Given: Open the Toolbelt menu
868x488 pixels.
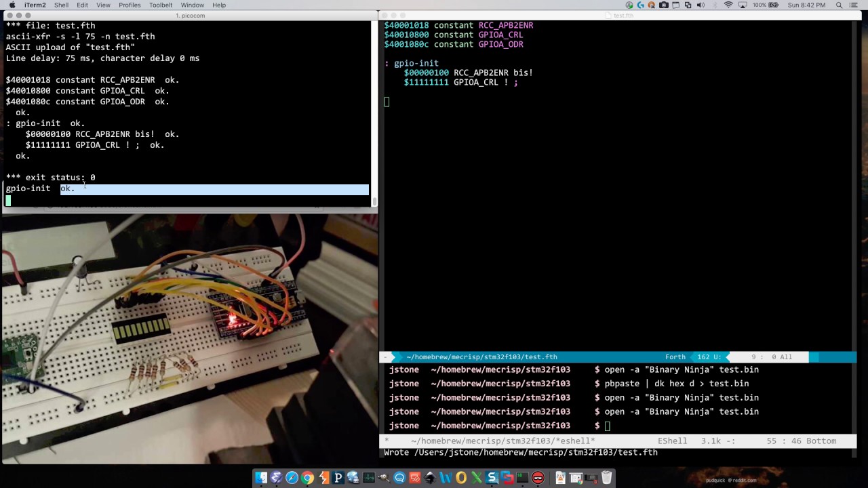Looking at the screenshot, I should (161, 5).
